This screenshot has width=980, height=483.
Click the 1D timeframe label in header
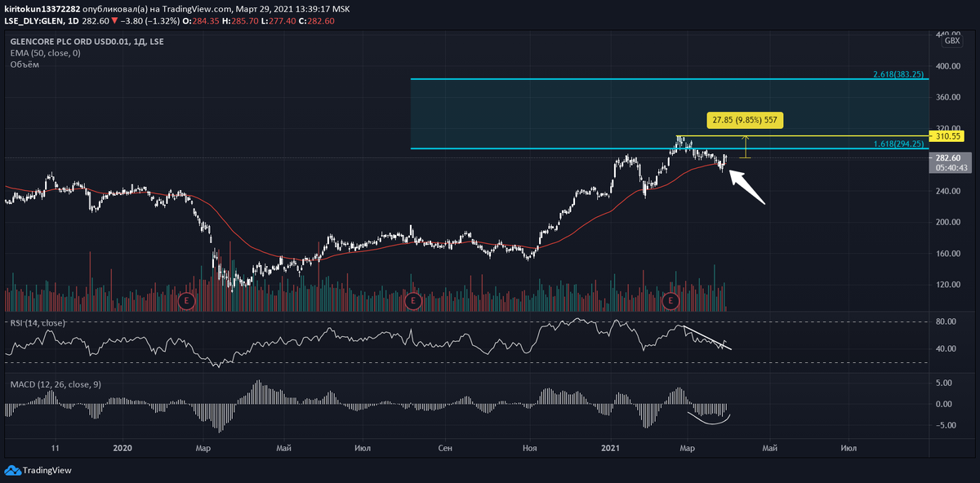74,20
